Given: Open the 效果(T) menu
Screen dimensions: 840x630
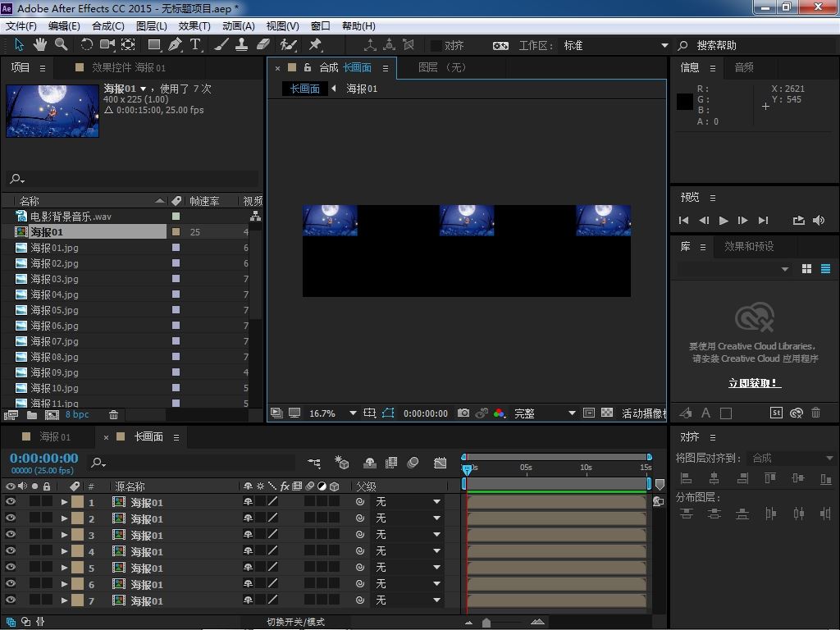Looking at the screenshot, I should pos(194,25).
